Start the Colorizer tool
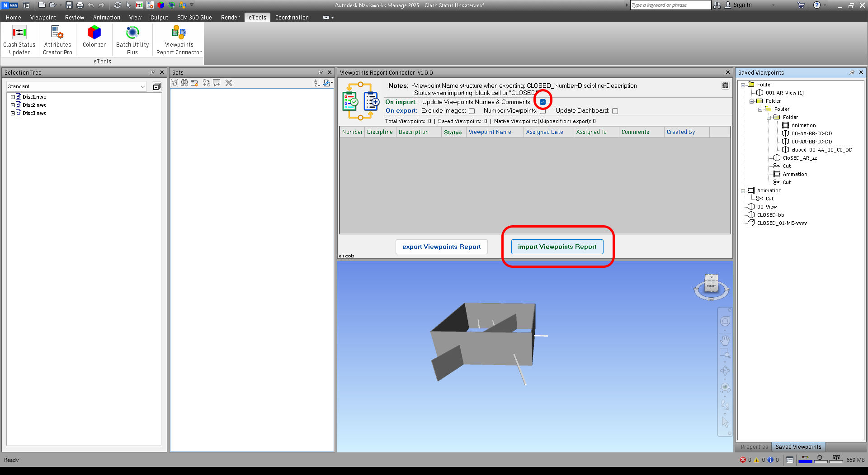 pos(94,36)
